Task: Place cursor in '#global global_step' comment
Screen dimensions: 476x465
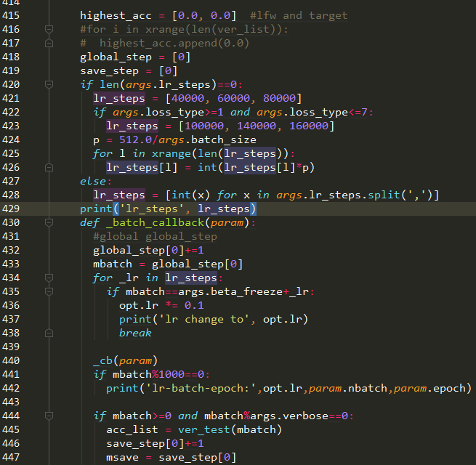Action: tap(155, 236)
